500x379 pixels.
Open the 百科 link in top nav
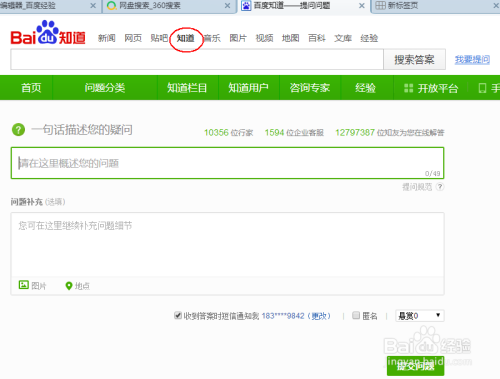317,38
